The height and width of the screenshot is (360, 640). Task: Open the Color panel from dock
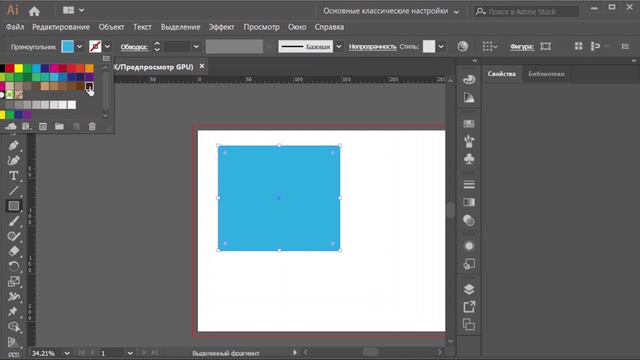469,79
